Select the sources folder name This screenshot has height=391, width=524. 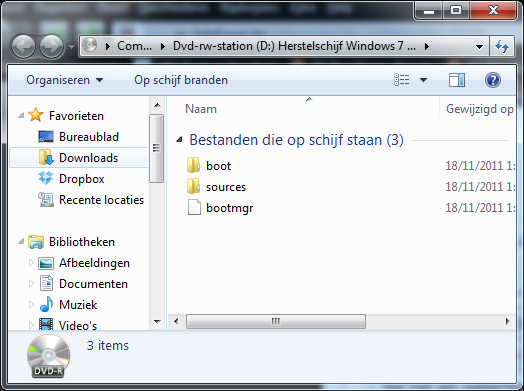click(x=226, y=187)
